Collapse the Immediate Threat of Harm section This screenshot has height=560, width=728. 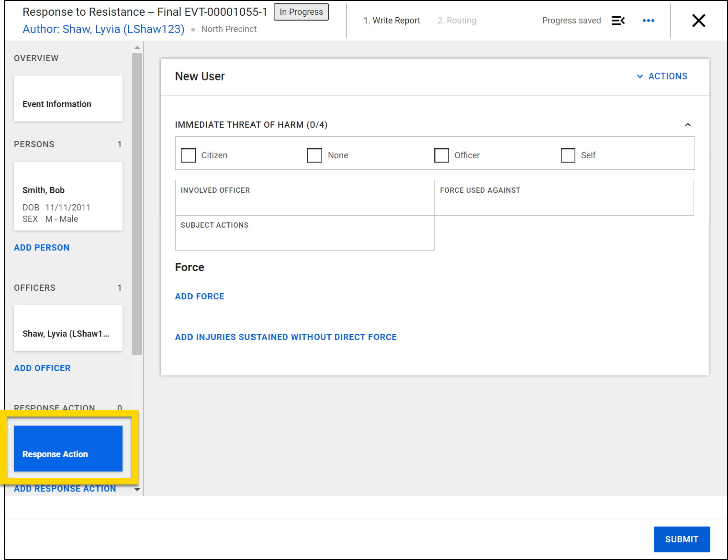688,124
